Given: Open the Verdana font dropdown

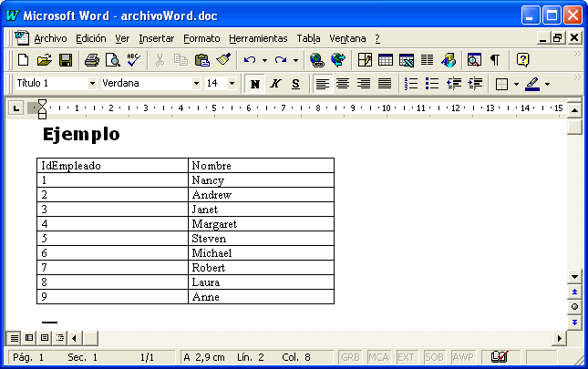Looking at the screenshot, I should coord(196,84).
